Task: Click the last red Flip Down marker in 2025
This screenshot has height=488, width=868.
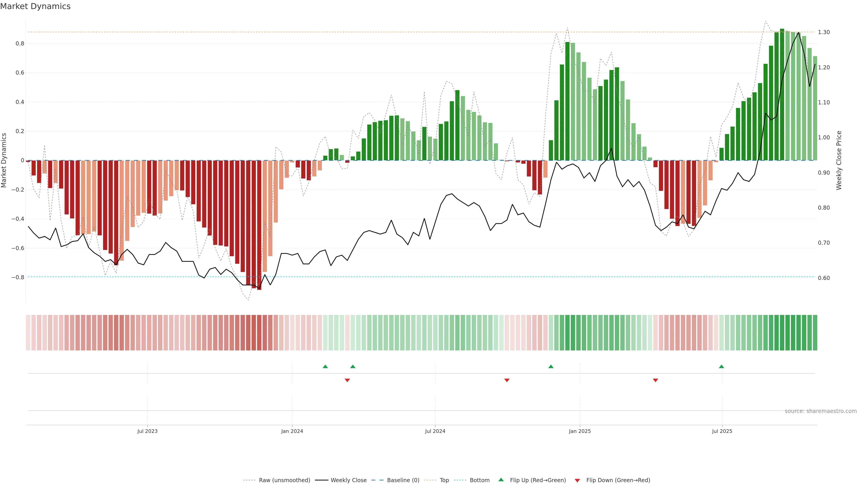Action: point(655,380)
